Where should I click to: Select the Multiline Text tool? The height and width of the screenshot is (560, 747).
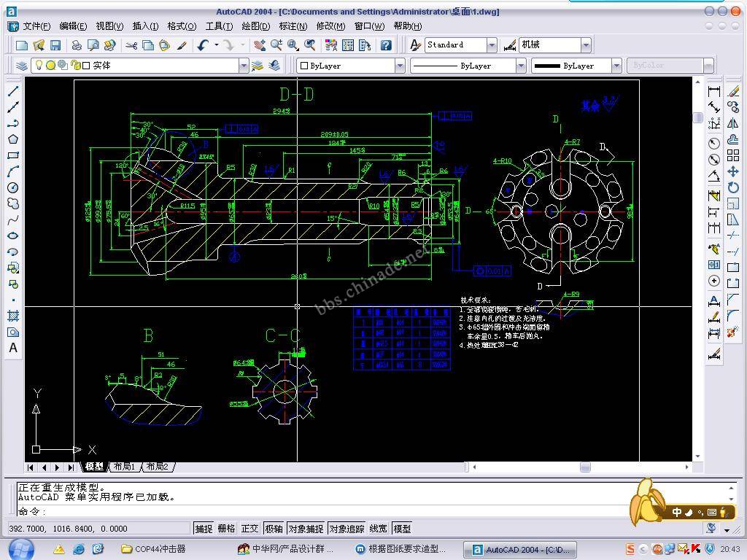[x=13, y=348]
